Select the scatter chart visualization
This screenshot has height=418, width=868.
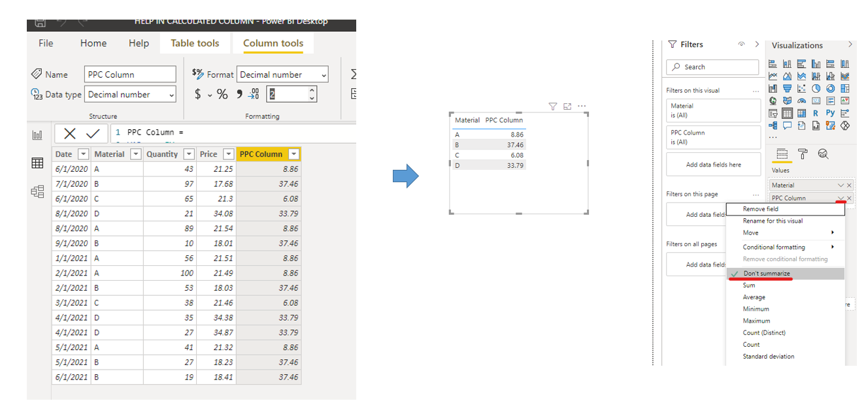click(x=801, y=88)
